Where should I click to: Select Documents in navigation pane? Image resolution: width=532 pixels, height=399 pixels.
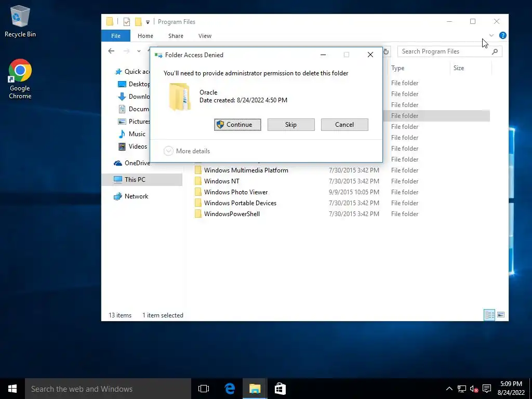coord(134,109)
